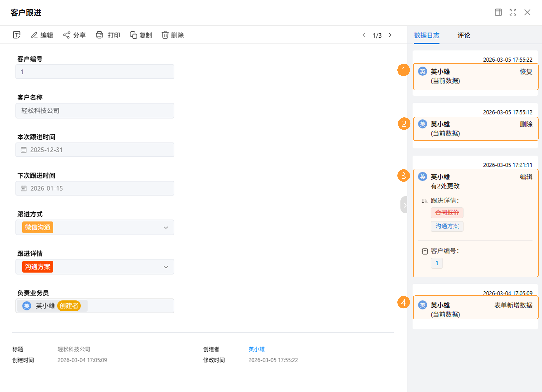Click the 打印 printer icon
The height and width of the screenshot is (392, 542).
click(99, 35)
